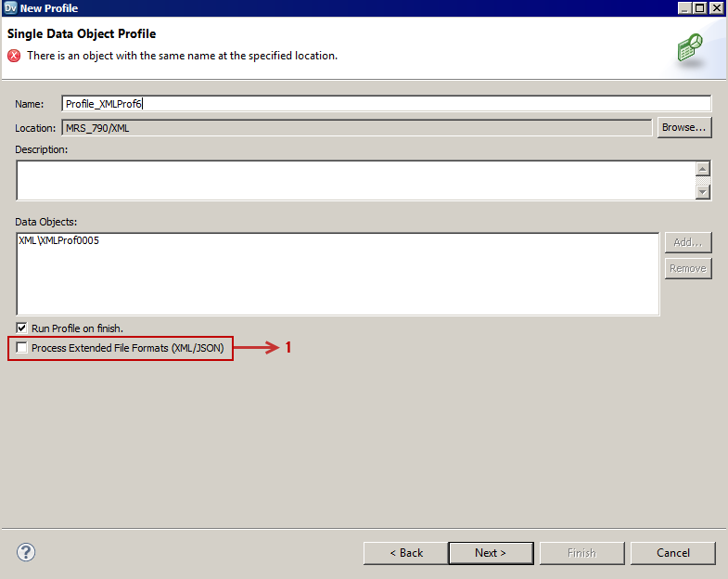This screenshot has width=728, height=579.
Task: Click Description scrollbar up arrow
Action: (703, 169)
